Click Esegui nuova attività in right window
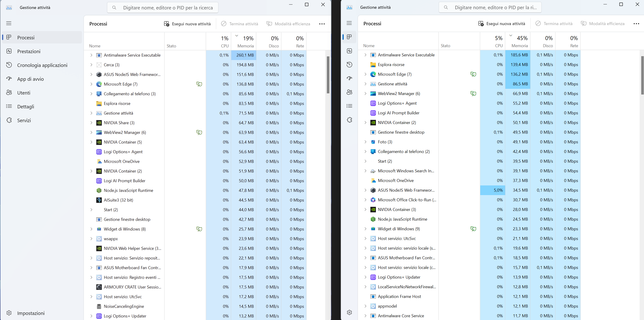 501,23
